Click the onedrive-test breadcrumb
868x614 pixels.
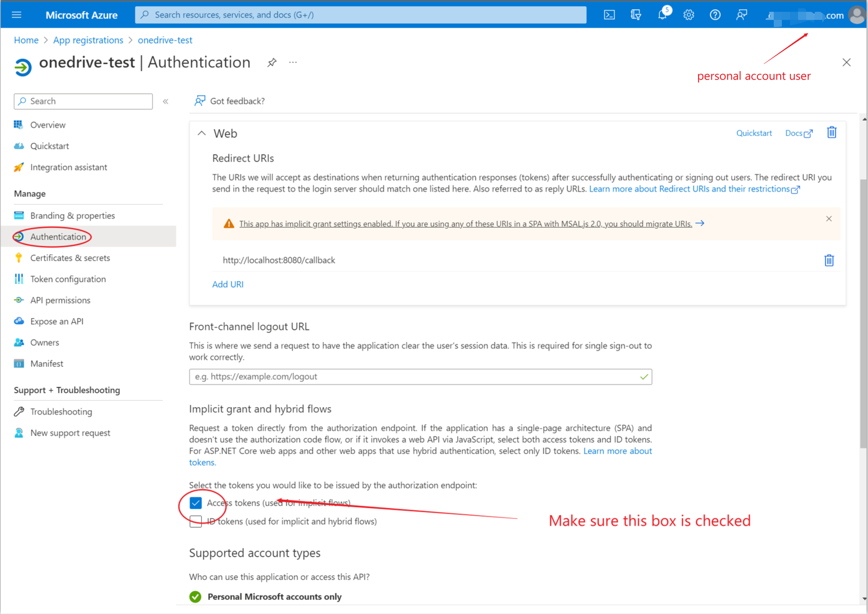pyautogui.click(x=165, y=40)
